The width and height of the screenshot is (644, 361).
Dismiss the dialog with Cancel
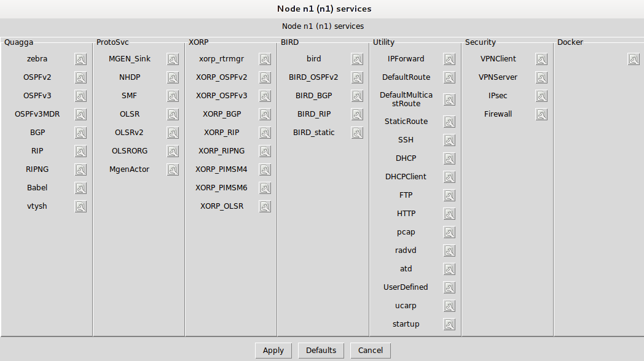pyautogui.click(x=371, y=351)
